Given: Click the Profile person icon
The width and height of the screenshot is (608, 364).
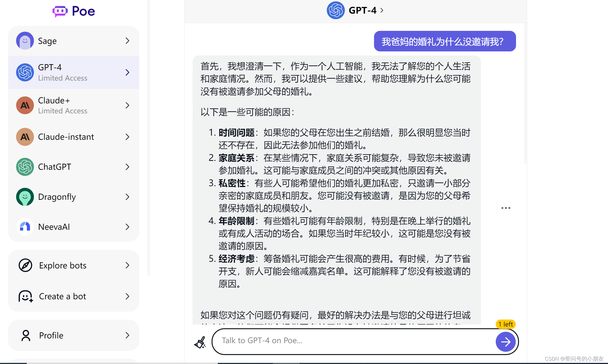Looking at the screenshot, I should 26,335.
